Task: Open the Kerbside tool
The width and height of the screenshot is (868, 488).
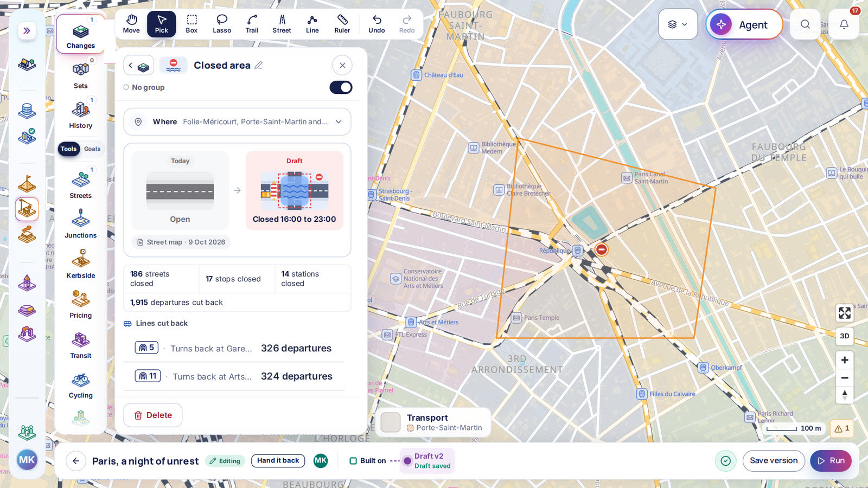Action: tap(81, 265)
